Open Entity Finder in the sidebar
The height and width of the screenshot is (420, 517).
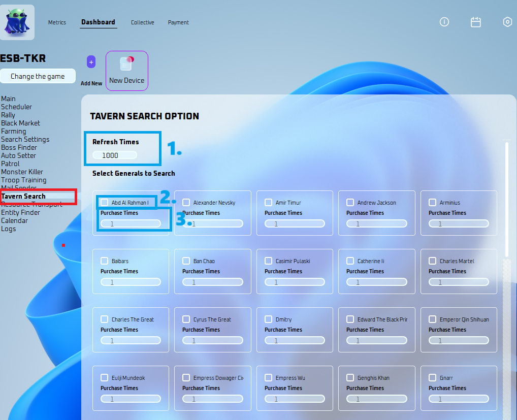pos(20,213)
